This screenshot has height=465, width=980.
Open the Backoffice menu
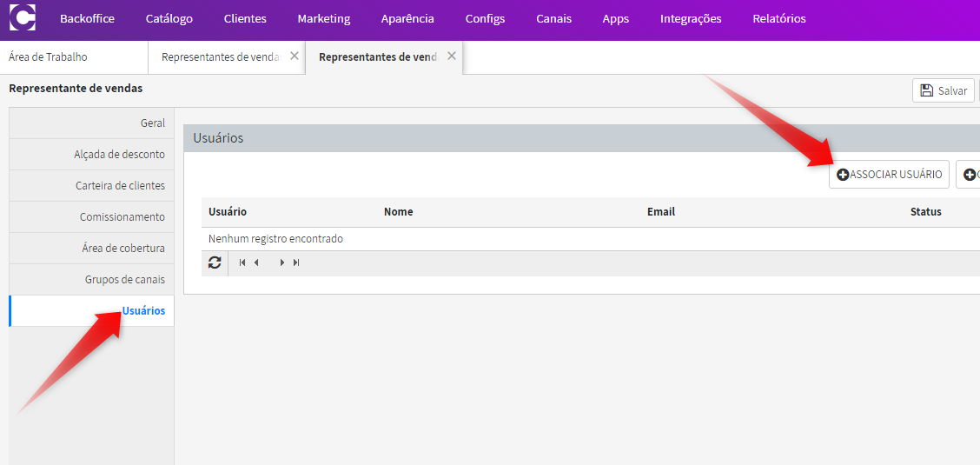(87, 19)
